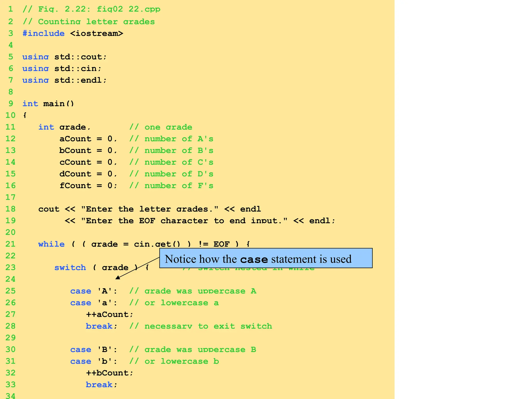Click 'bCount = 0,' on line 13
The width and height of the screenshot is (532, 399).
pos(88,150)
